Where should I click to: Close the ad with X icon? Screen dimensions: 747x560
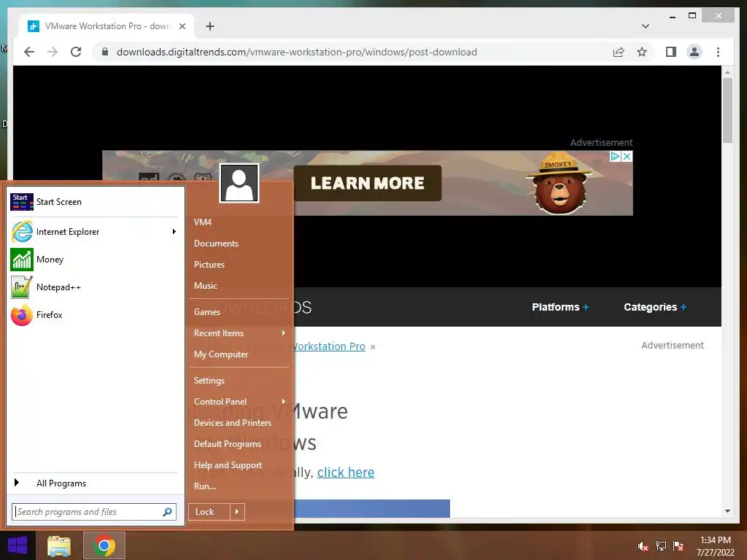click(627, 156)
